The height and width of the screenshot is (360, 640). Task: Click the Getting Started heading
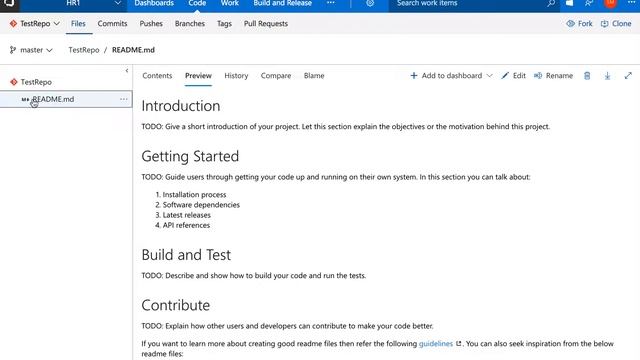tap(190, 156)
